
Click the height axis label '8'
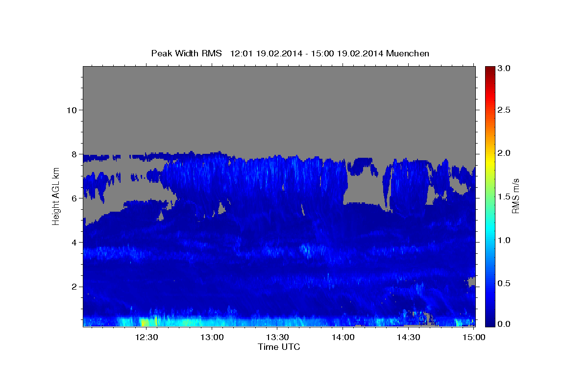tap(73, 154)
